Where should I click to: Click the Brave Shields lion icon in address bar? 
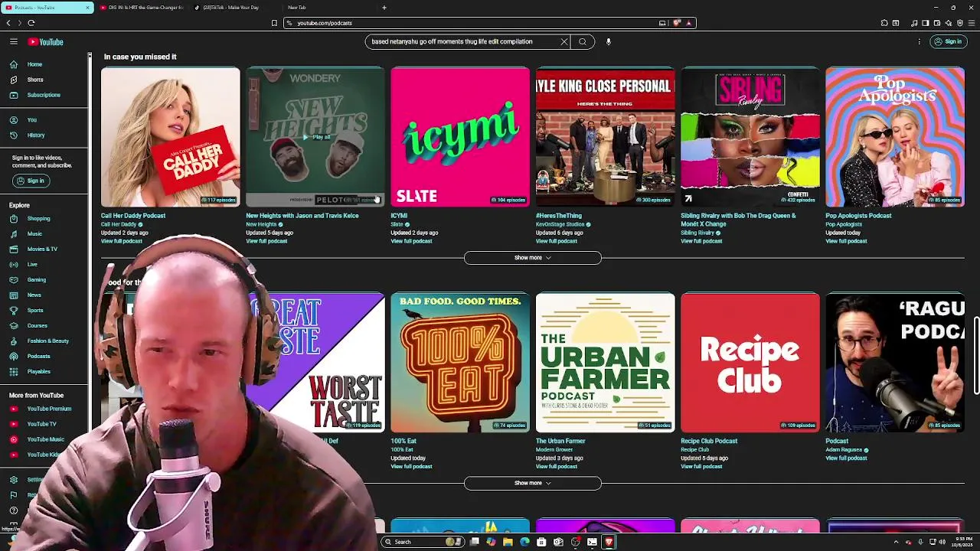tap(677, 23)
